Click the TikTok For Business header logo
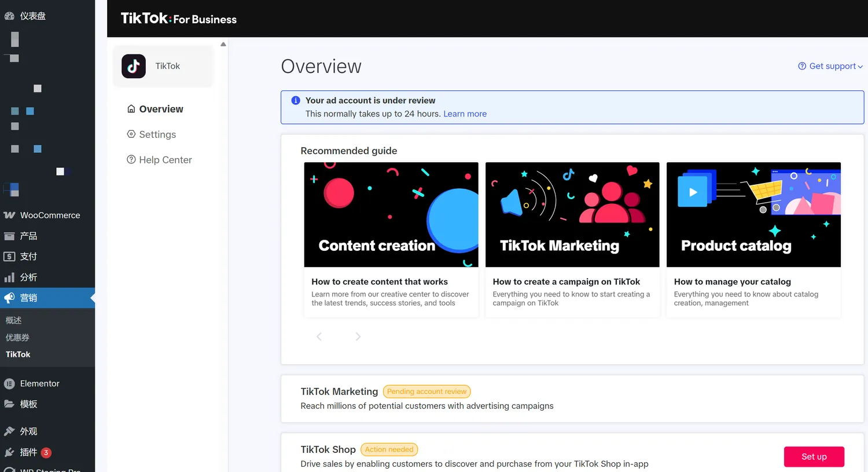 [179, 19]
